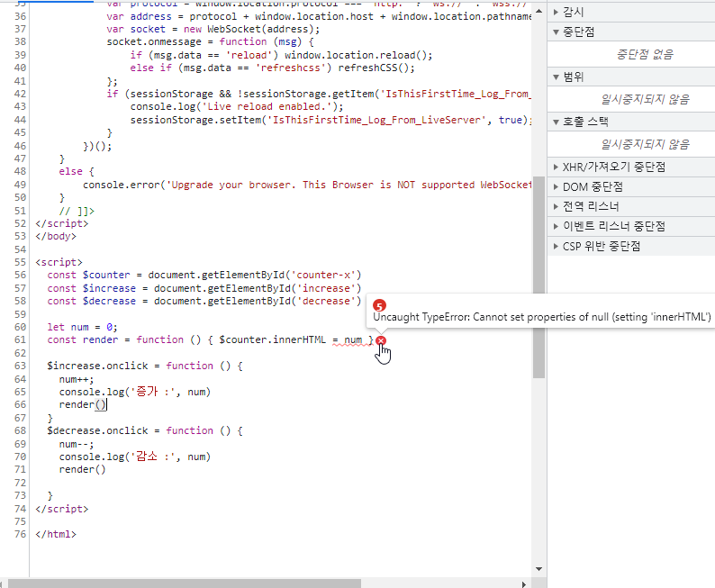The height and width of the screenshot is (588, 715).
Task: Click '$decrease.onclick' on line 68
Action: (x=97, y=430)
